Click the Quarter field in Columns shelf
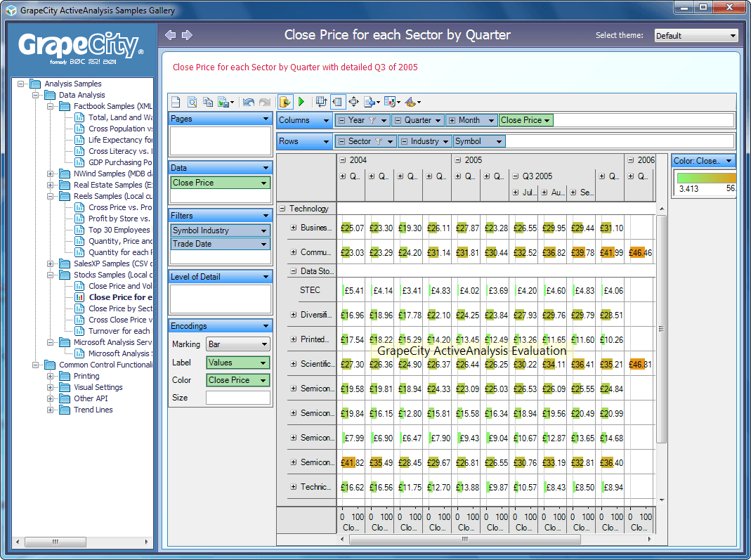 tap(417, 120)
